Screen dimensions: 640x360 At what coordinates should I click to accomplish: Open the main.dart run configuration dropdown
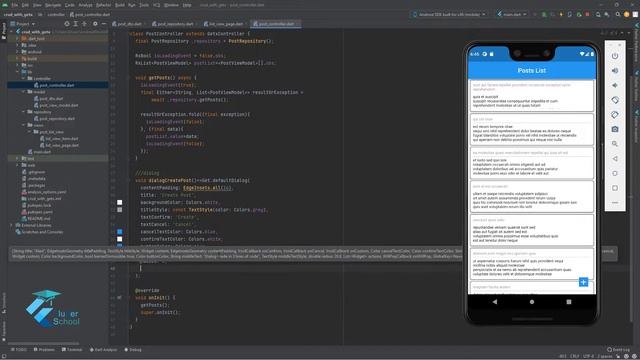coord(512,14)
